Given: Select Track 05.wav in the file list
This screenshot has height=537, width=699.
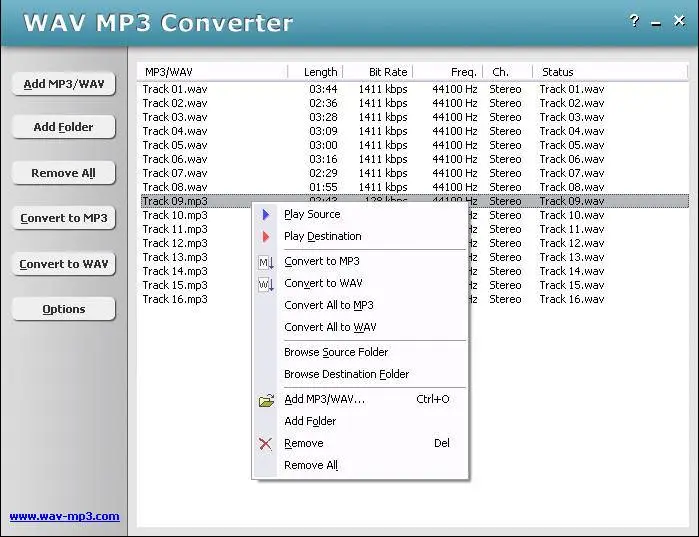Looking at the screenshot, I should tap(175, 145).
